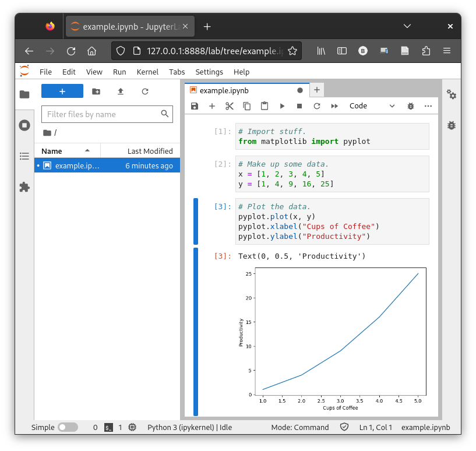
Task: Open the Kernel menu
Action: click(x=147, y=72)
